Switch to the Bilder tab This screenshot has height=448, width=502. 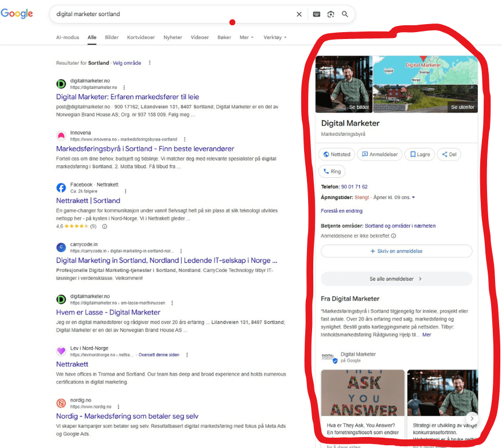tap(111, 37)
